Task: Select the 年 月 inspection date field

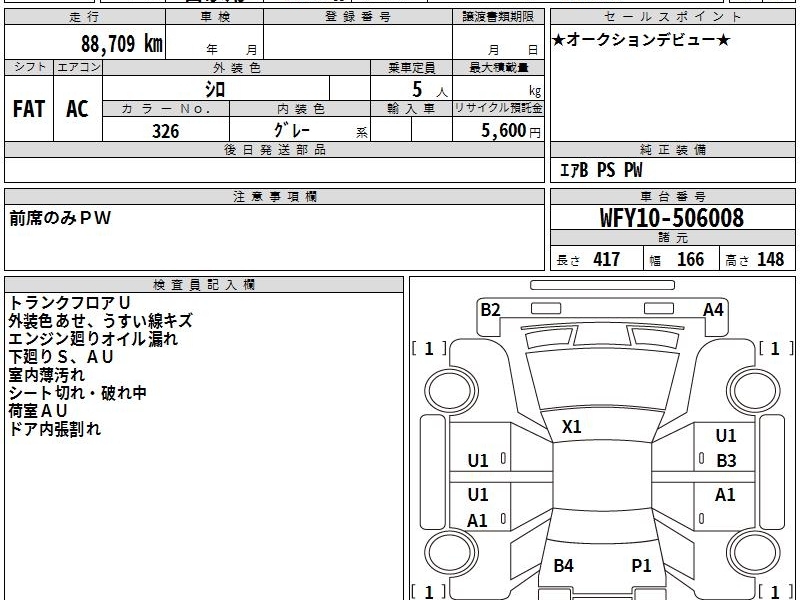Action: [x=215, y=42]
